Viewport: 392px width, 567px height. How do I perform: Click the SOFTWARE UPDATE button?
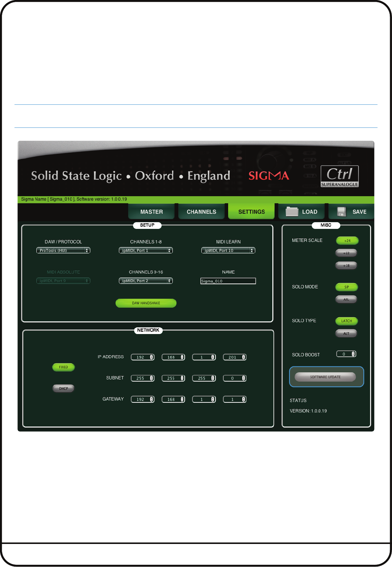coord(325,377)
